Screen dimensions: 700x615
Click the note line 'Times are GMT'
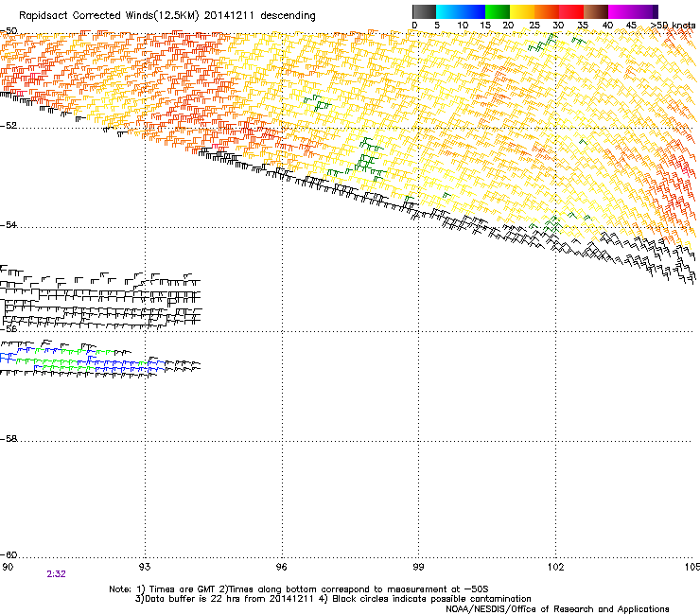click(x=183, y=589)
